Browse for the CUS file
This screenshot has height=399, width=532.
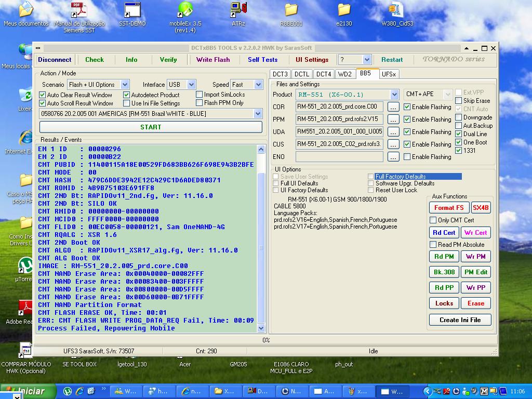[x=393, y=144]
